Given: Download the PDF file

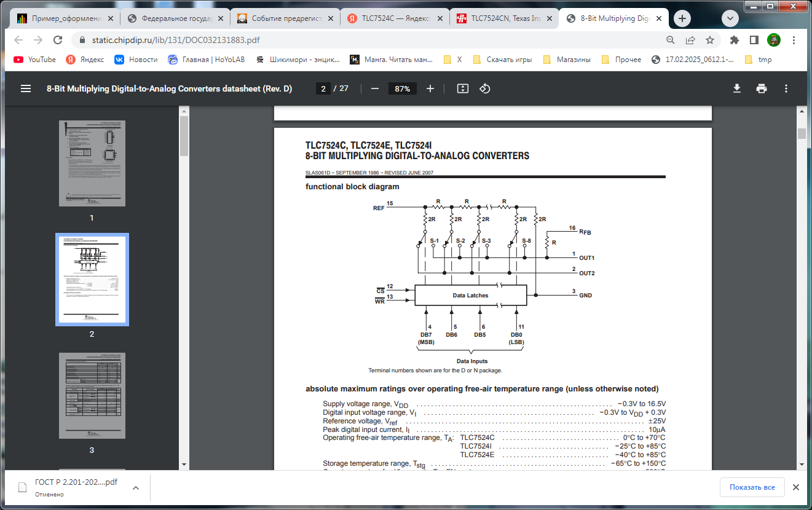Looking at the screenshot, I should point(737,88).
